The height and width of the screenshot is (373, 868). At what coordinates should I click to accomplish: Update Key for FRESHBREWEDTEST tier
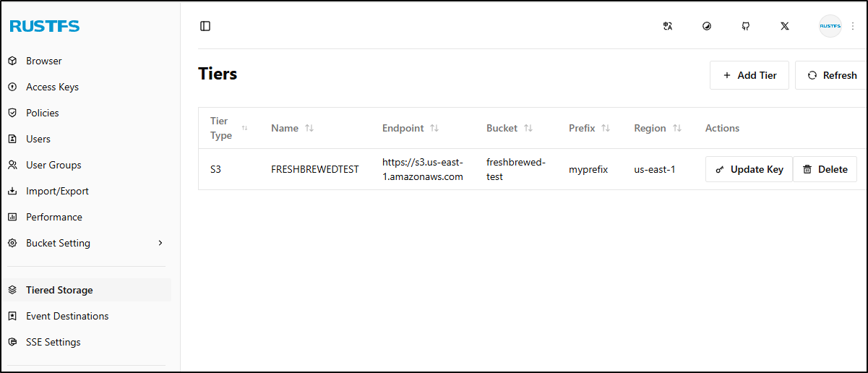pyautogui.click(x=749, y=169)
